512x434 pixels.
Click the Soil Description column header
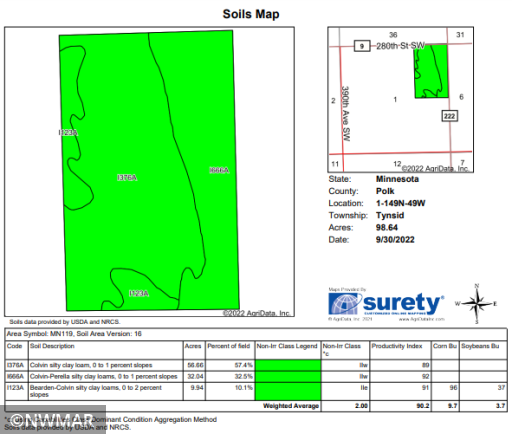pyautogui.click(x=52, y=346)
